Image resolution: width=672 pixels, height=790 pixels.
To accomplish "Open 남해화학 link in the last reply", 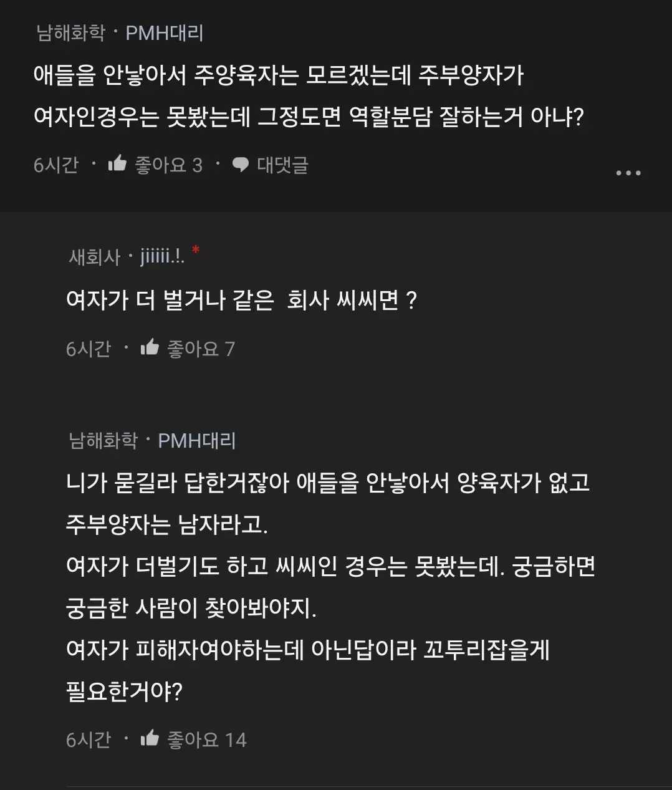I will coord(103,440).
